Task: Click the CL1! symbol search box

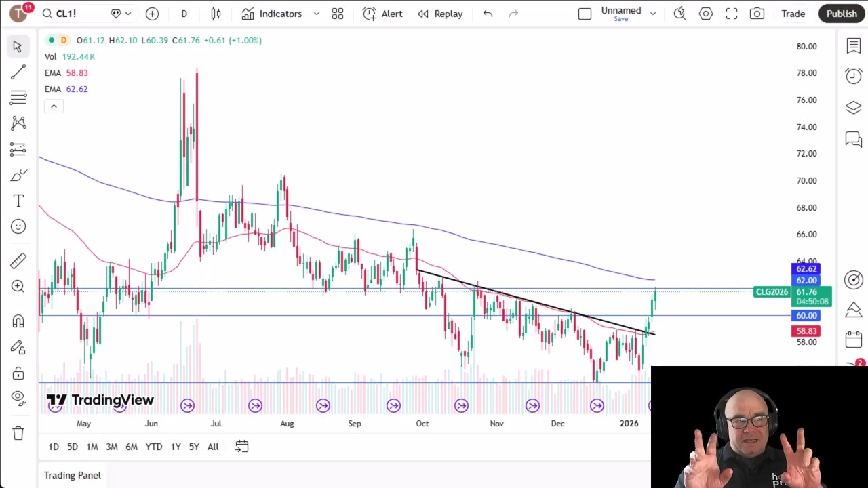Action: coord(71,14)
